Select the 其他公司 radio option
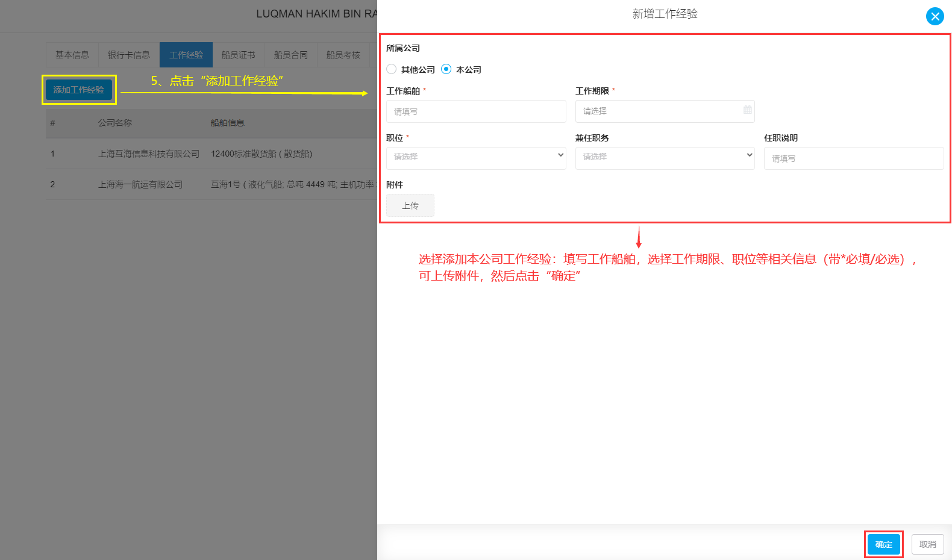This screenshot has width=952, height=560. pyautogui.click(x=392, y=69)
